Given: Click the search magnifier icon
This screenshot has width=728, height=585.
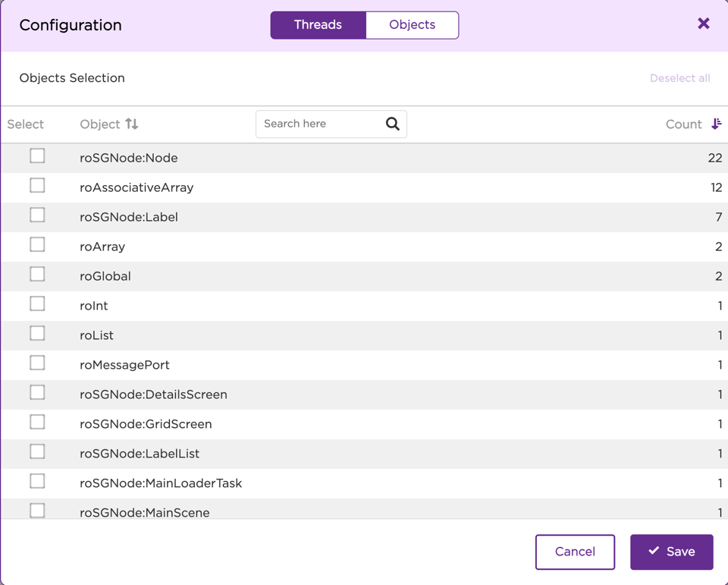Looking at the screenshot, I should coord(392,123).
